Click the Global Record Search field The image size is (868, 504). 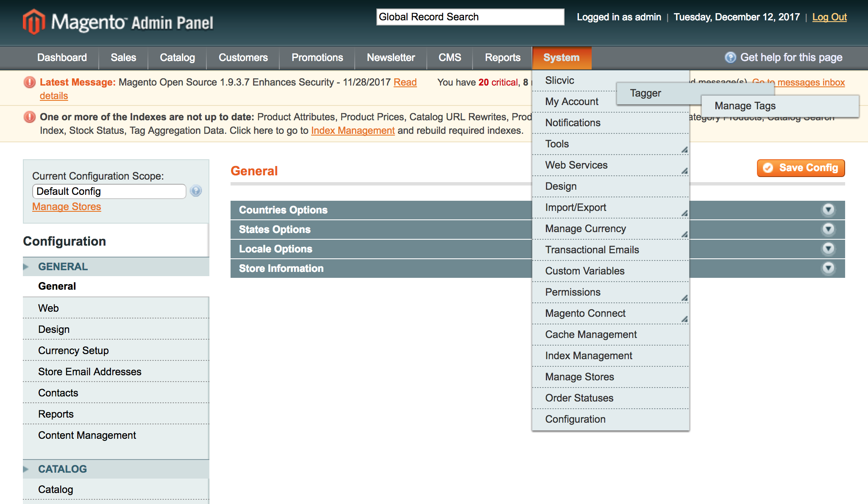pyautogui.click(x=470, y=17)
